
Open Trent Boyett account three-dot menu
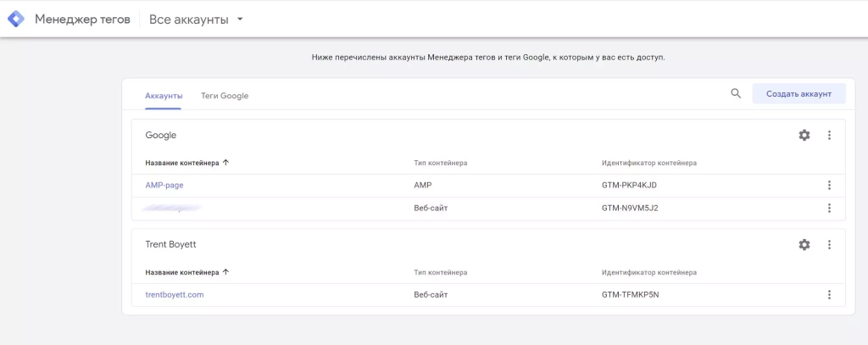[829, 245]
